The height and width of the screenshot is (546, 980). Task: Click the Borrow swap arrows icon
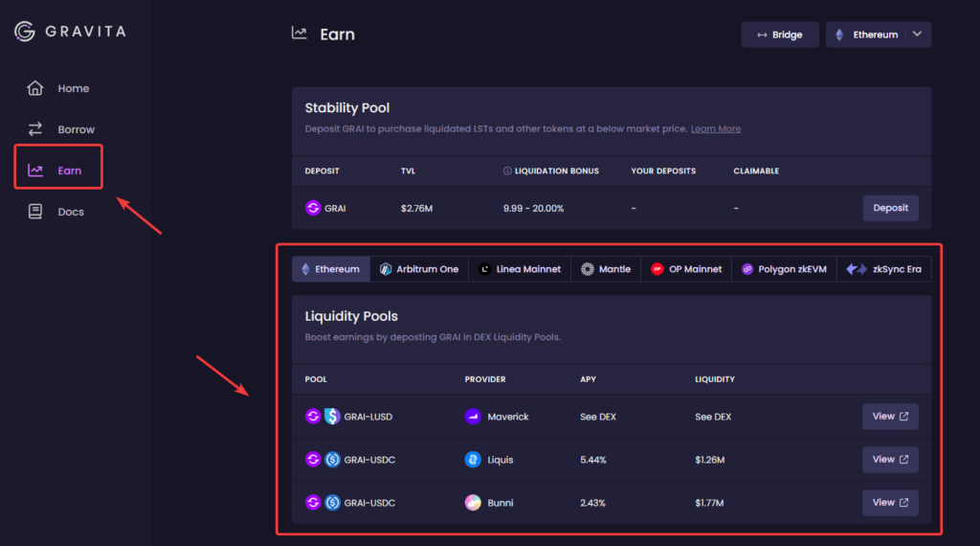tap(35, 129)
